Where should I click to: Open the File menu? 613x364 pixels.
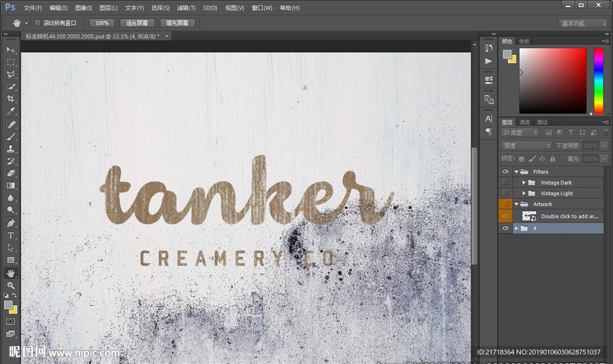(x=33, y=8)
